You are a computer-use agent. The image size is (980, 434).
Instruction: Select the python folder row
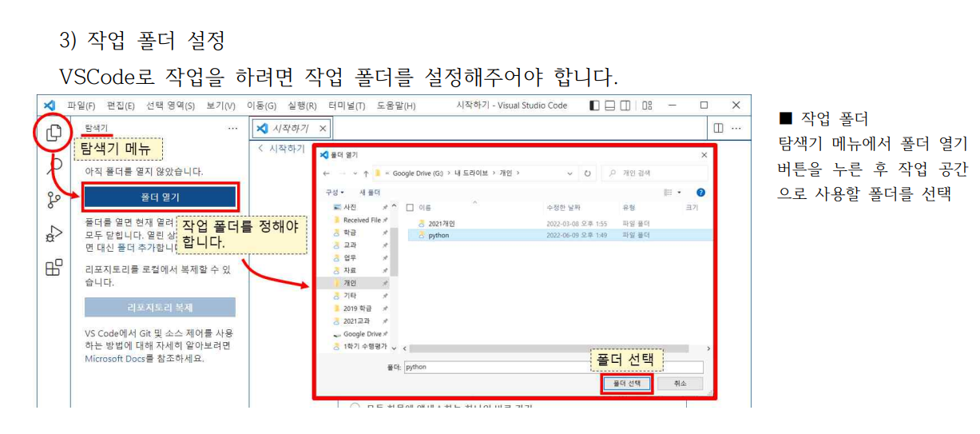click(559, 235)
